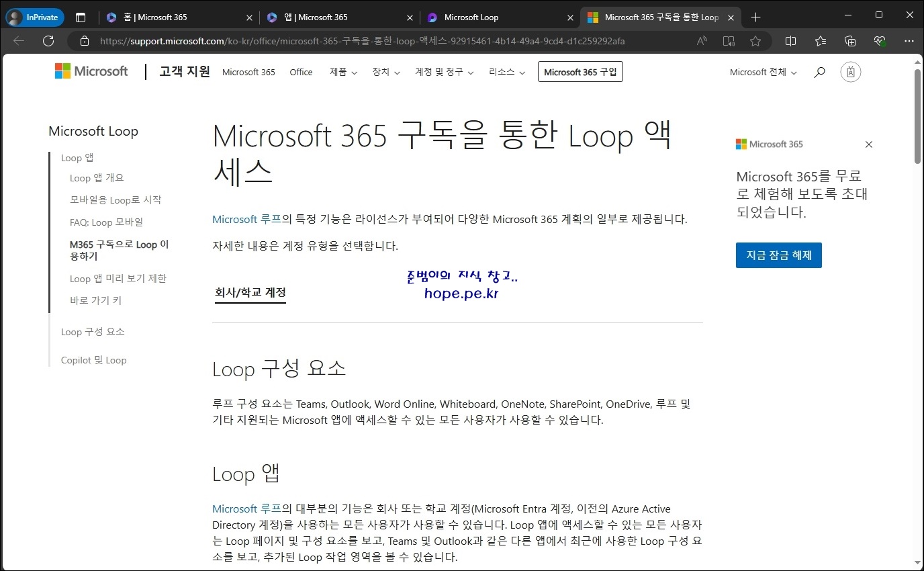Click the 고객 지원 header link
This screenshot has width=924, height=571.
tap(185, 71)
